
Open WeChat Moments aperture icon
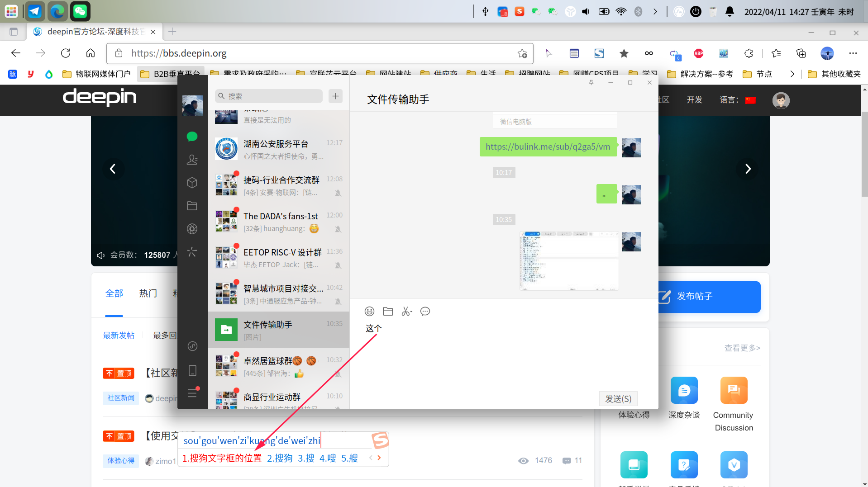[x=192, y=229]
